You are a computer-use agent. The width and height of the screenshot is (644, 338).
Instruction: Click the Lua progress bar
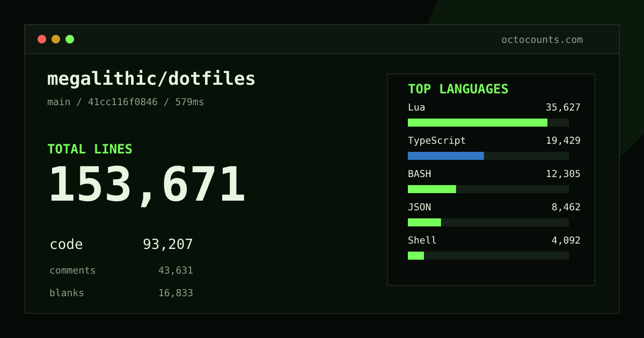click(x=488, y=122)
